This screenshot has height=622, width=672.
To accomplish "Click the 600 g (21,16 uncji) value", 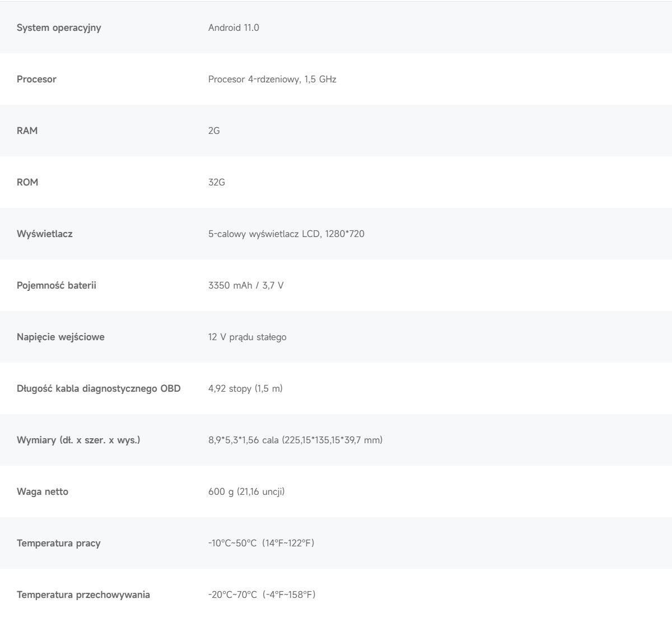I will tap(246, 491).
